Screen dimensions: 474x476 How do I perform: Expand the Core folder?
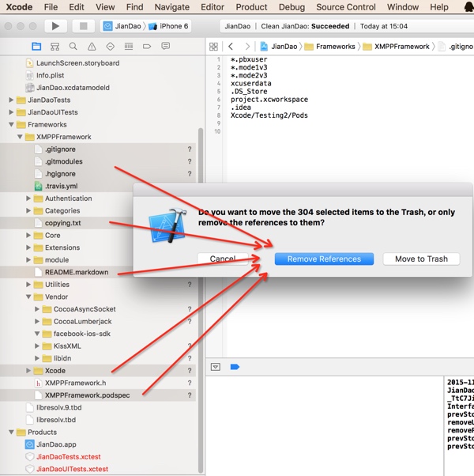[x=28, y=236]
